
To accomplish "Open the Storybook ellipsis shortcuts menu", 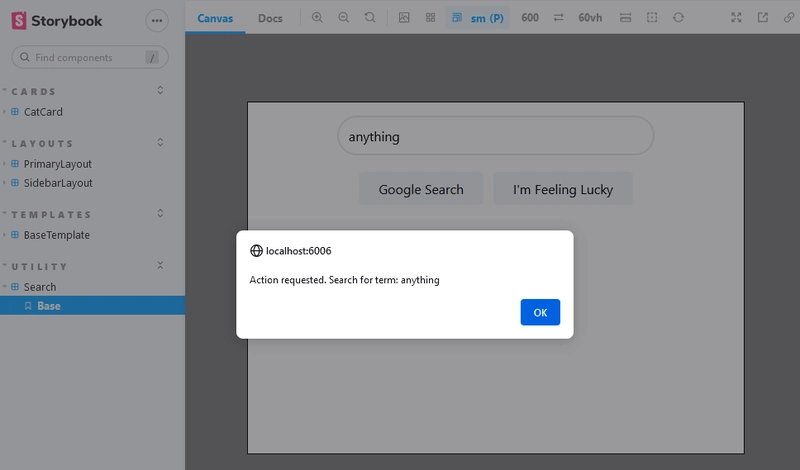I will [x=157, y=21].
